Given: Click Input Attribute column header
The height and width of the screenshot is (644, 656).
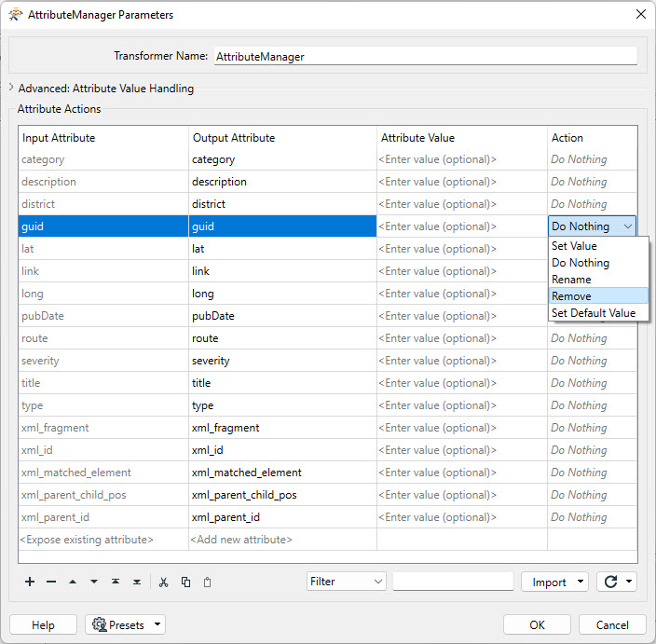Looking at the screenshot, I should (102, 138).
